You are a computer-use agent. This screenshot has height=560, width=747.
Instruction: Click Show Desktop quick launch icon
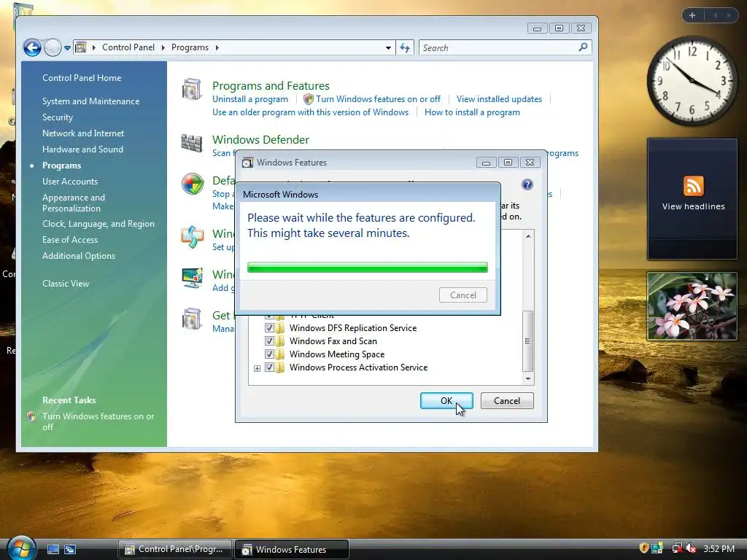[x=53, y=550]
